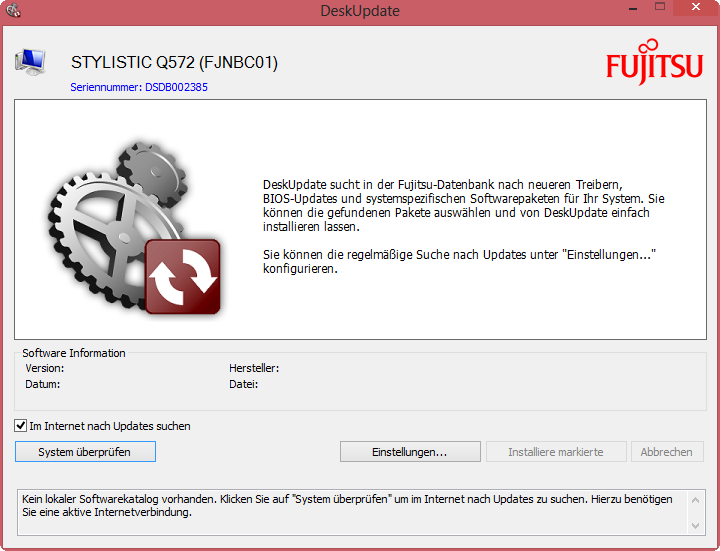This screenshot has height=551, width=720.
Task: Click the gears update illustration
Action: pyautogui.click(x=134, y=228)
